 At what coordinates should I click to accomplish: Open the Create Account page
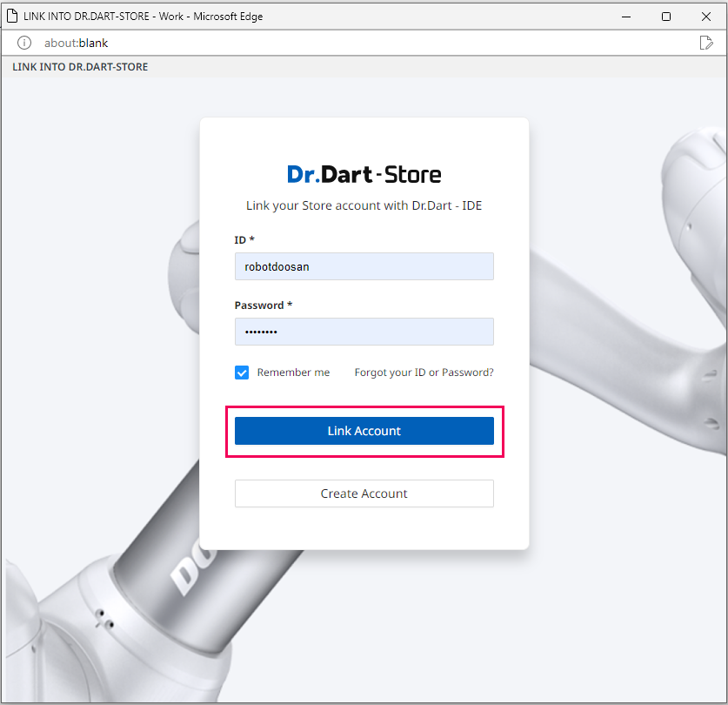[x=364, y=493]
